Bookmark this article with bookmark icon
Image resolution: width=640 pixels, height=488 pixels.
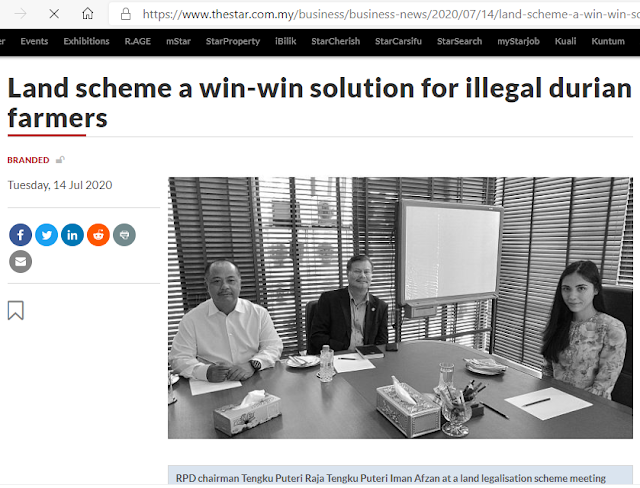click(16, 311)
